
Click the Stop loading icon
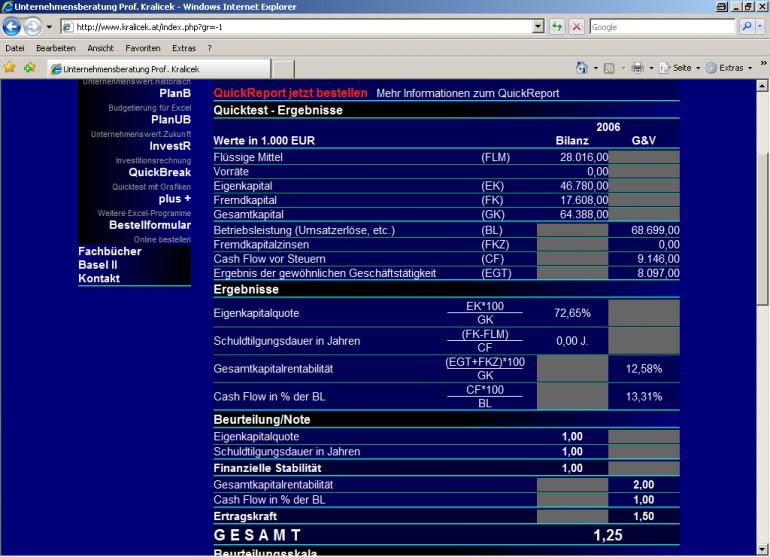click(577, 27)
